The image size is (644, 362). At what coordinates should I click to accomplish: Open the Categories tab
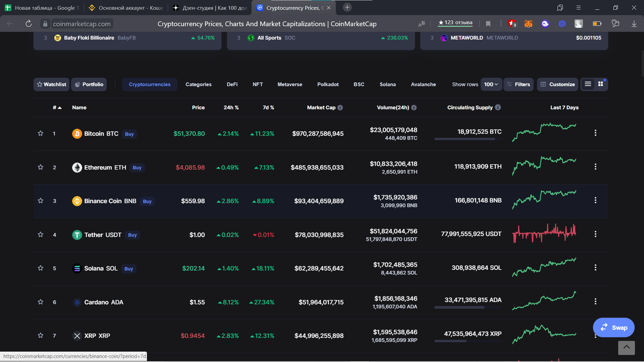[x=199, y=84]
